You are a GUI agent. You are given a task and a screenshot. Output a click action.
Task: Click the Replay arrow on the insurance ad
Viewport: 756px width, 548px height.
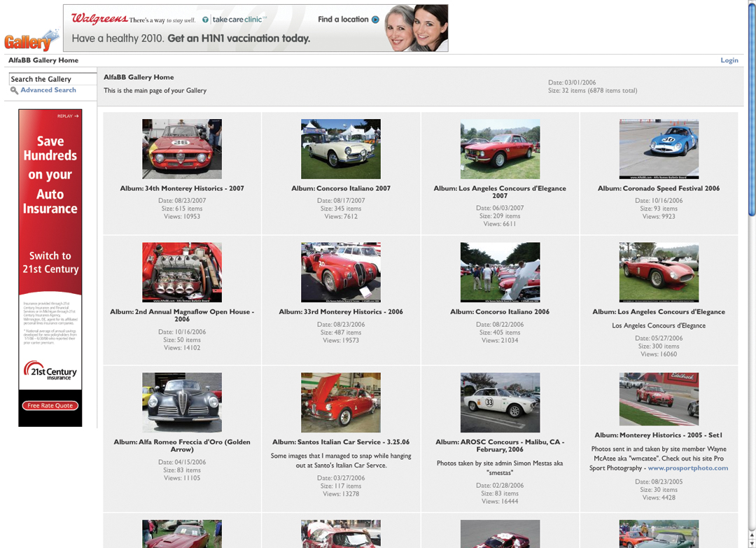tap(68, 116)
